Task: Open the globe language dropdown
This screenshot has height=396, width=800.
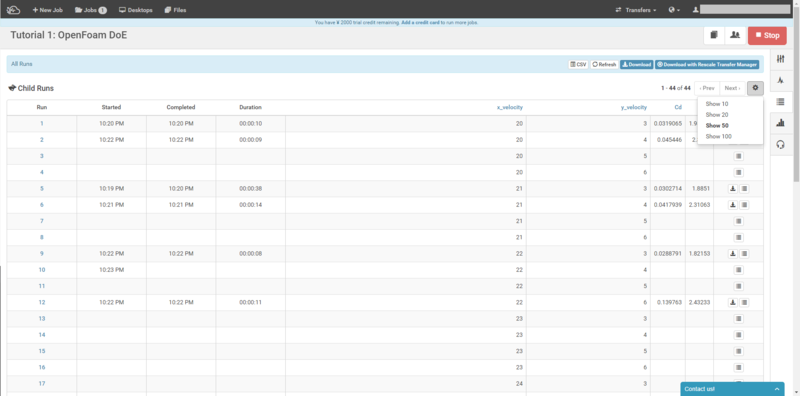Action: 674,10
